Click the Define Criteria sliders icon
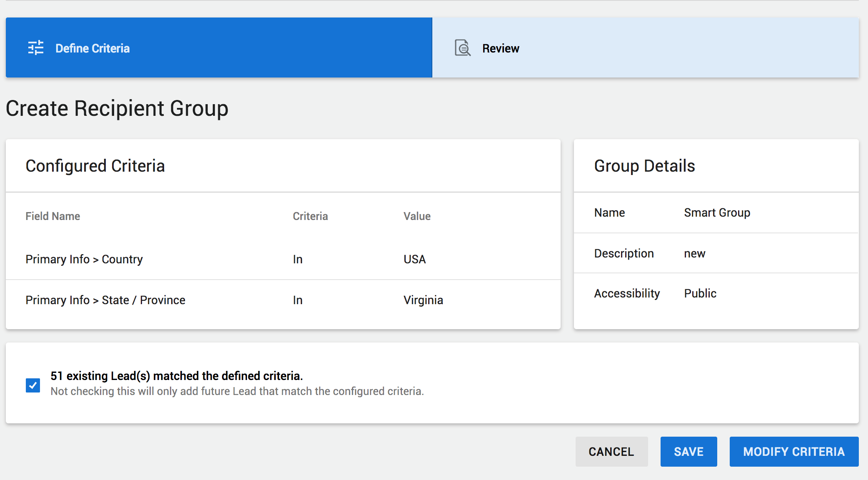The image size is (868, 480). (36, 48)
